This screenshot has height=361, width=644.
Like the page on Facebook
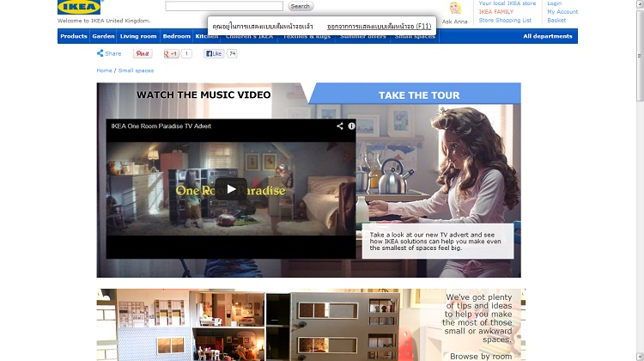tap(214, 53)
